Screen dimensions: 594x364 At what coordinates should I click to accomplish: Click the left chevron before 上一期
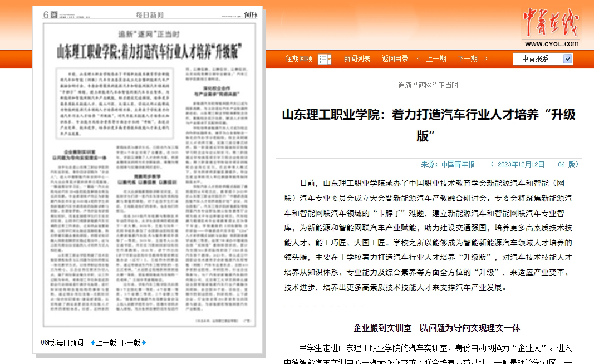point(418,58)
